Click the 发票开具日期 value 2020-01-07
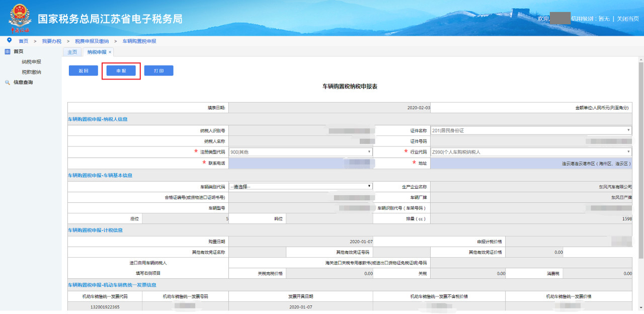 (x=300, y=306)
